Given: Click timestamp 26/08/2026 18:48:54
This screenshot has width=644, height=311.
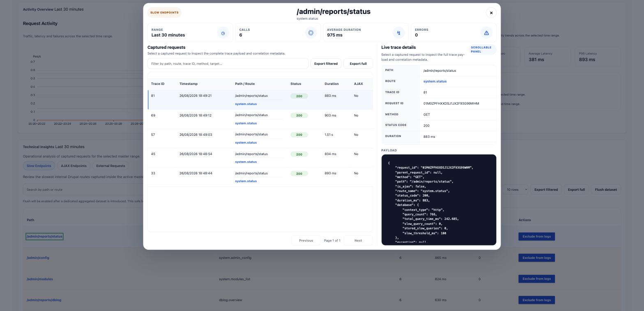Looking at the screenshot, I should point(195,154).
